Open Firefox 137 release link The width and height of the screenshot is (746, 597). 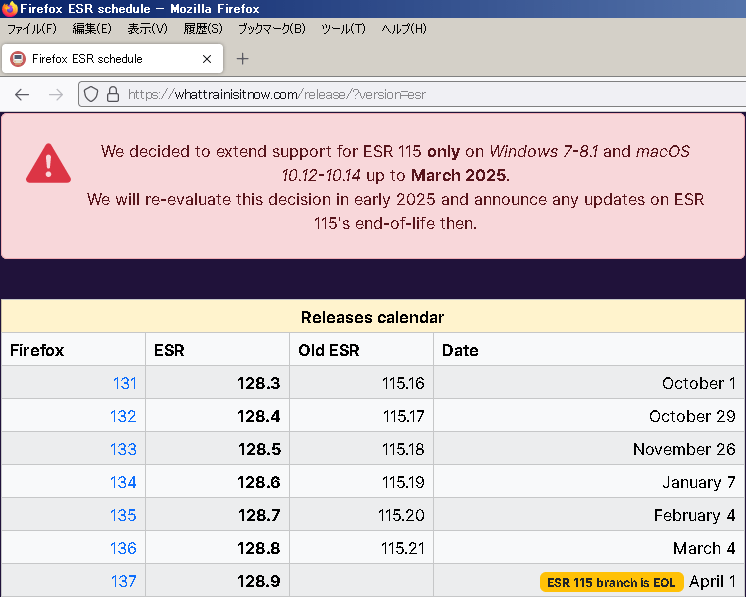(124, 581)
